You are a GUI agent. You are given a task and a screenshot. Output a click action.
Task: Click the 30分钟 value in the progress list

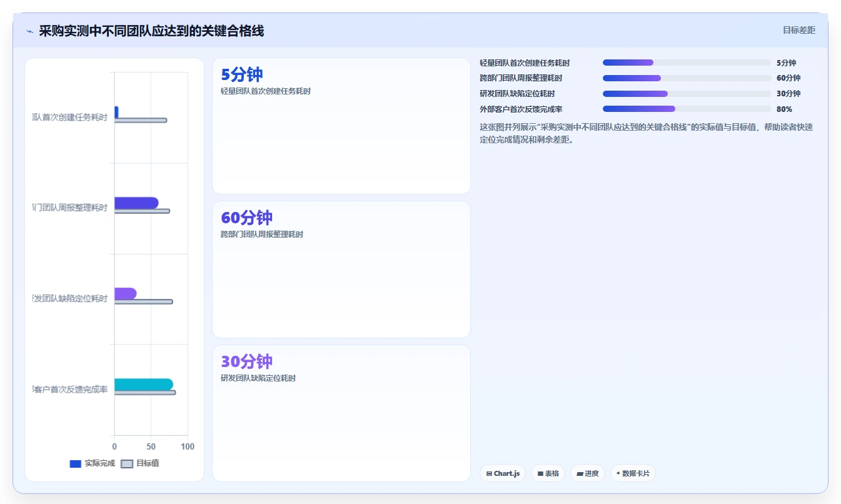[x=788, y=94]
